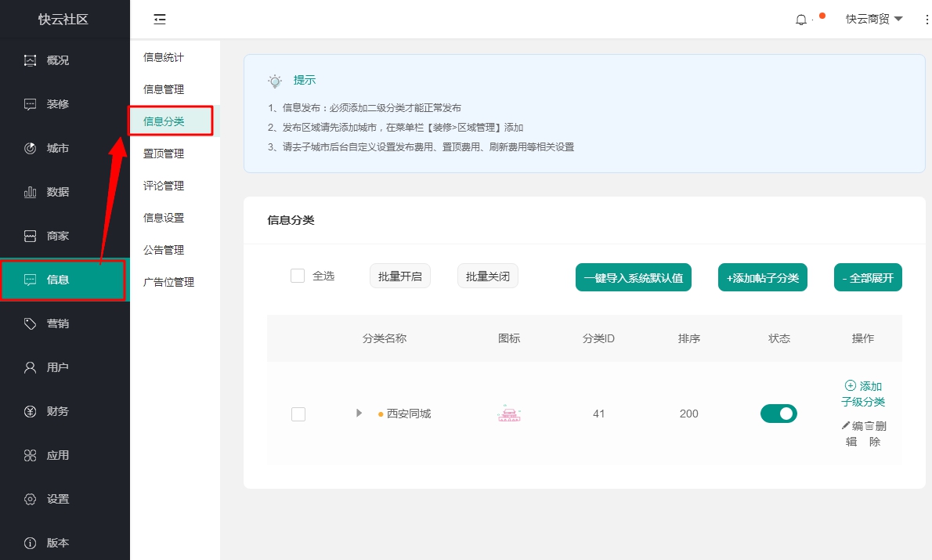
Task: Open the vertical three-dot more menu
Action: coord(927,20)
